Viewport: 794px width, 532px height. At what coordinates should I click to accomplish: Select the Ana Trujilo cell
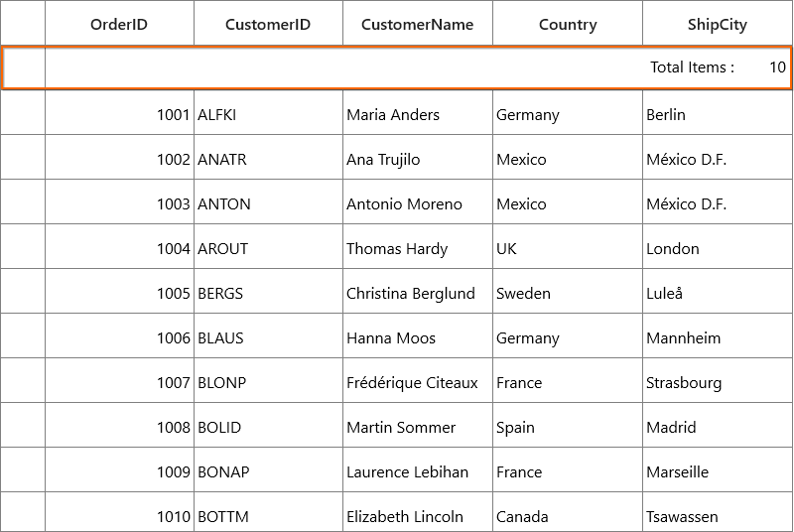pos(418,158)
